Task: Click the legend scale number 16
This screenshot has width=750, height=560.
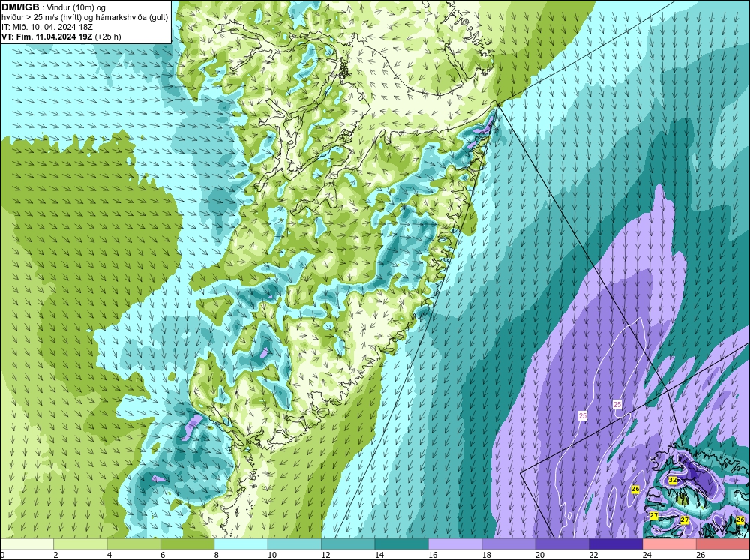Action: [x=433, y=555]
